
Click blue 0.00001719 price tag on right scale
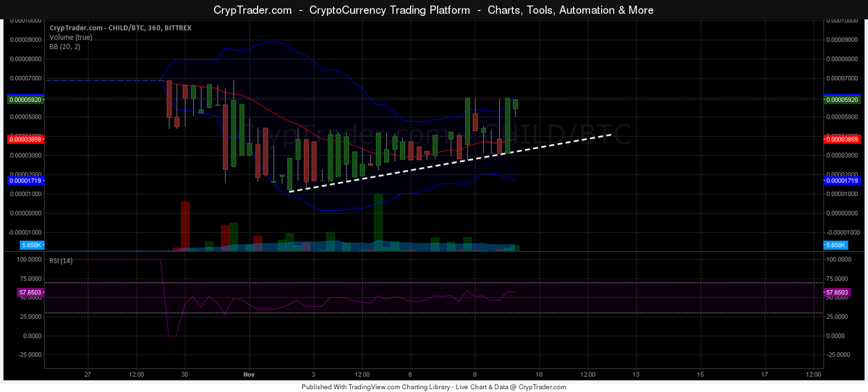pyautogui.click(x=843, y=180)
